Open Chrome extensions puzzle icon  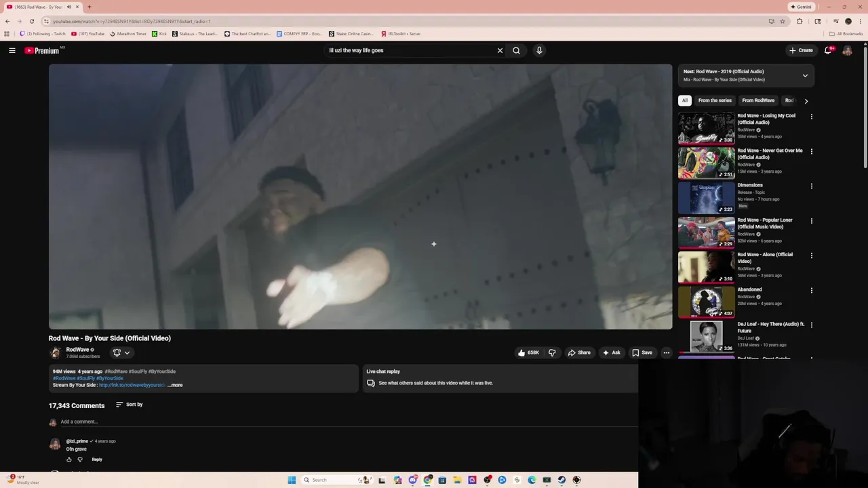coord(800,21)
